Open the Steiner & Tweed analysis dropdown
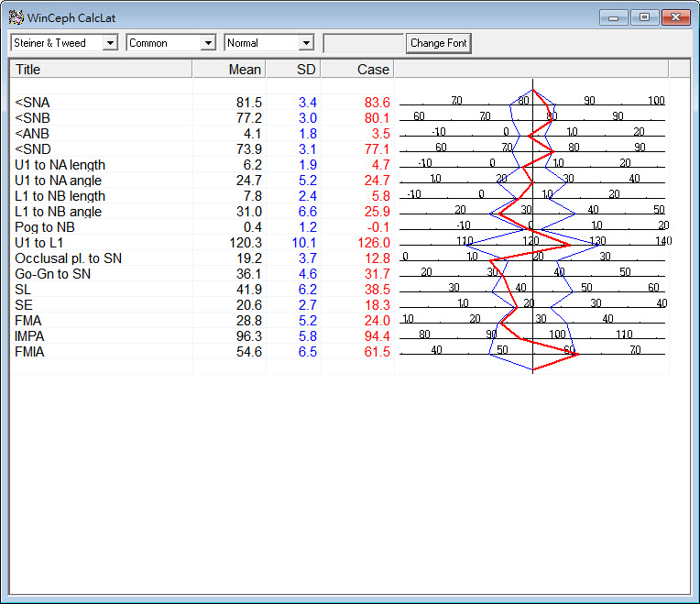This screenshot has width=700, height=604. pyautogui.click(x=110, y=43)
